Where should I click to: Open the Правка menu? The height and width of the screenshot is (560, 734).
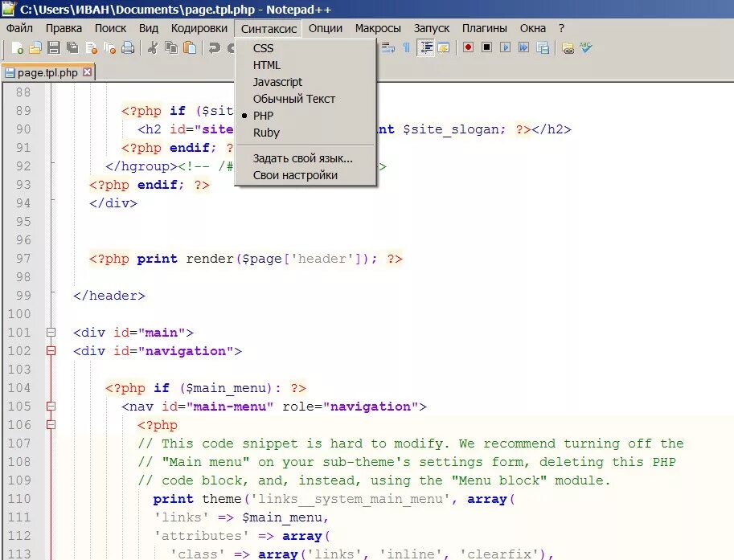pyautogui.click(x=64, y=29)
